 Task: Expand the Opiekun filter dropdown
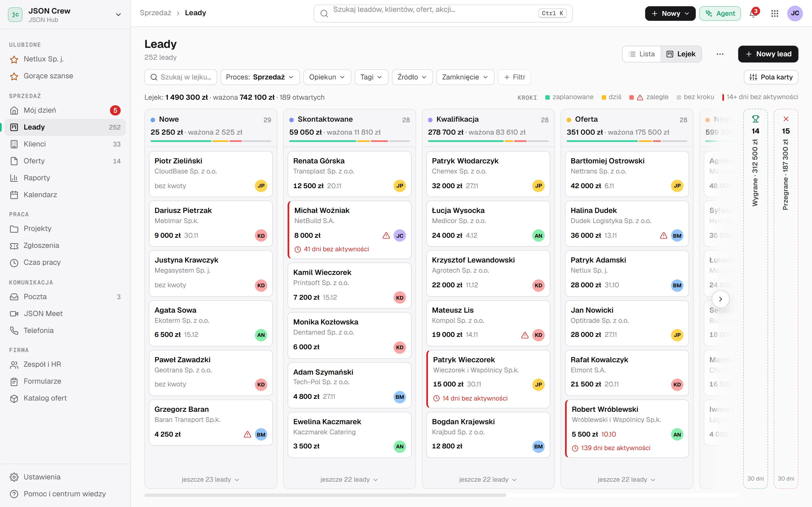tap(327, 77)
